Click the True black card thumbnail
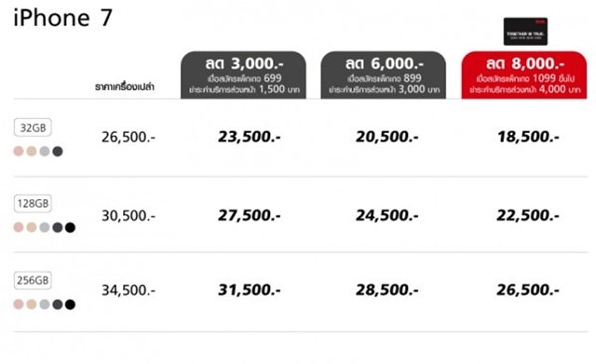This screenshot has height=364, width=596. 525,31
